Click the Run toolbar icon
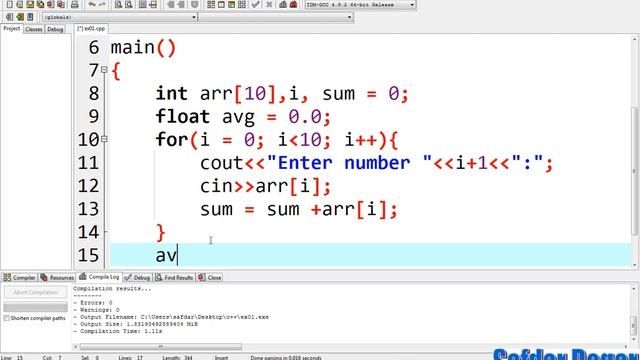 click(221, 4)
